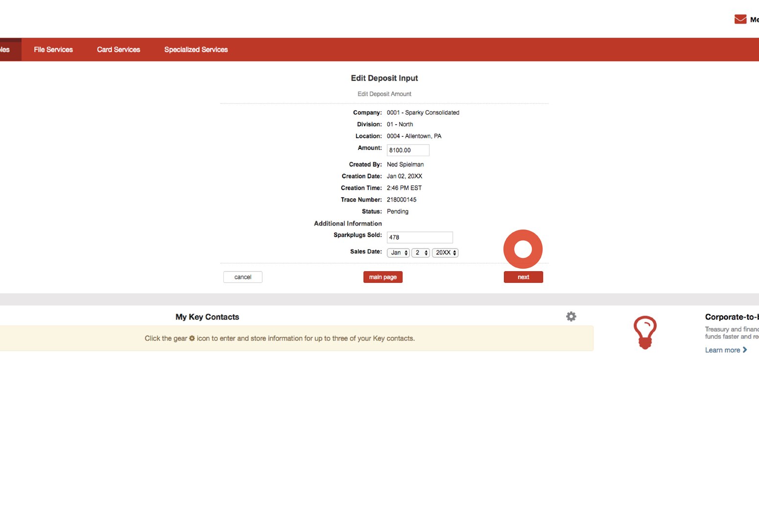
Task: Return via the main page button
Action: point(382,277)
